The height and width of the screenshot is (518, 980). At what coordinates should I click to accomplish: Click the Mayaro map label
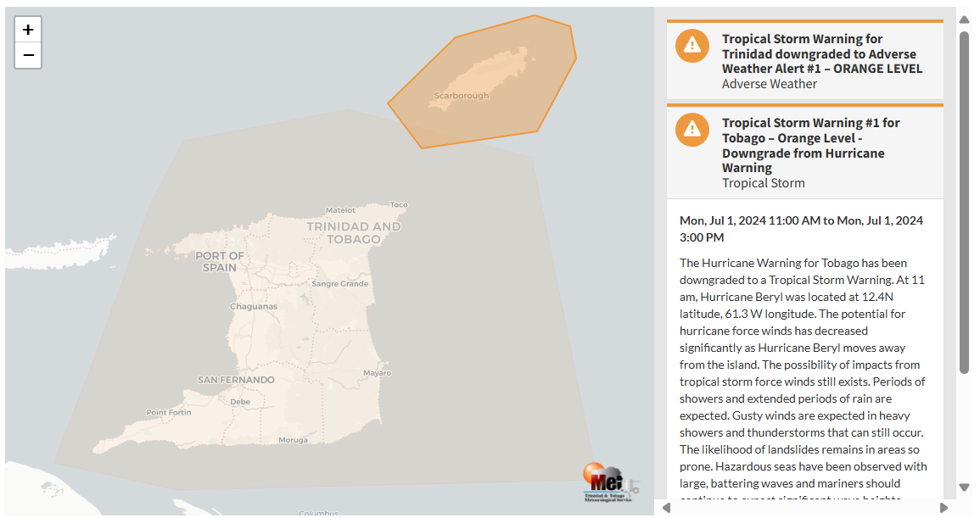click(377, 373)
